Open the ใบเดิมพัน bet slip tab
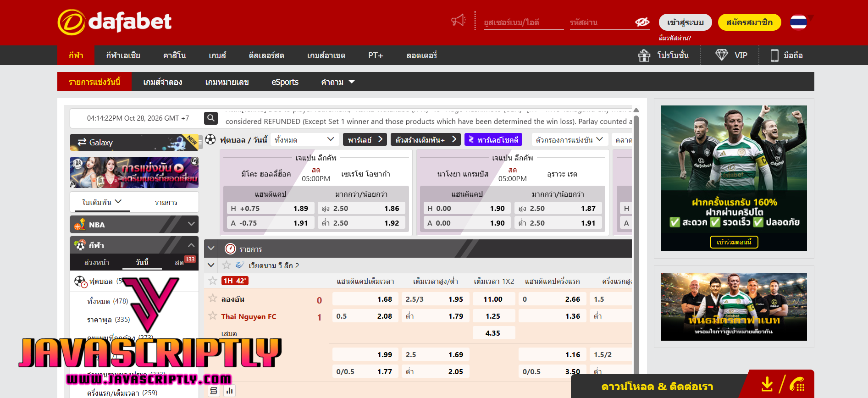868x398 pixels. click(101, 202)
